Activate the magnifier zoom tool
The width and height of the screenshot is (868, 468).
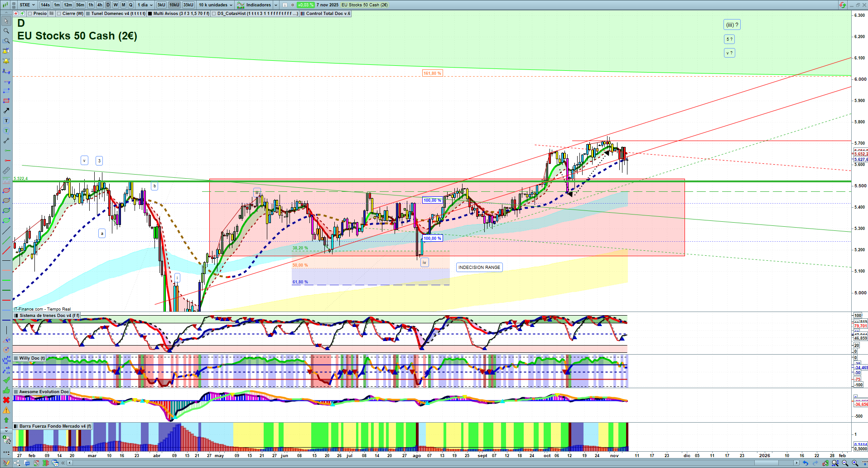click(6, 31)
